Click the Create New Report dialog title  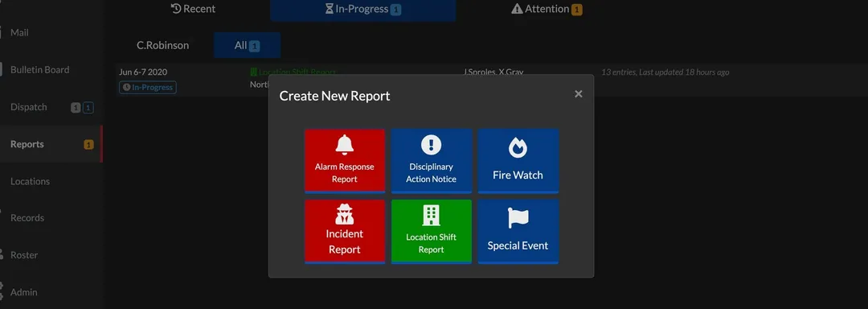[334, 96]
